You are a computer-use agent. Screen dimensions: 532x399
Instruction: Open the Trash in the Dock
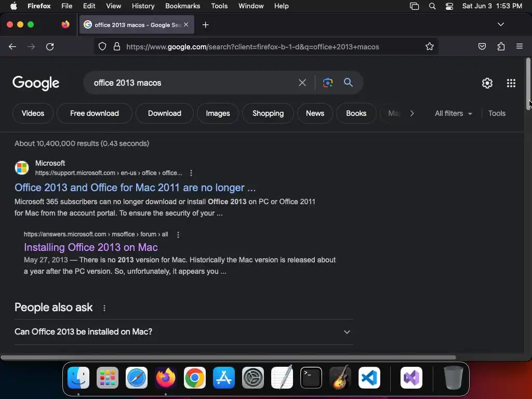(x=453, y=378)
